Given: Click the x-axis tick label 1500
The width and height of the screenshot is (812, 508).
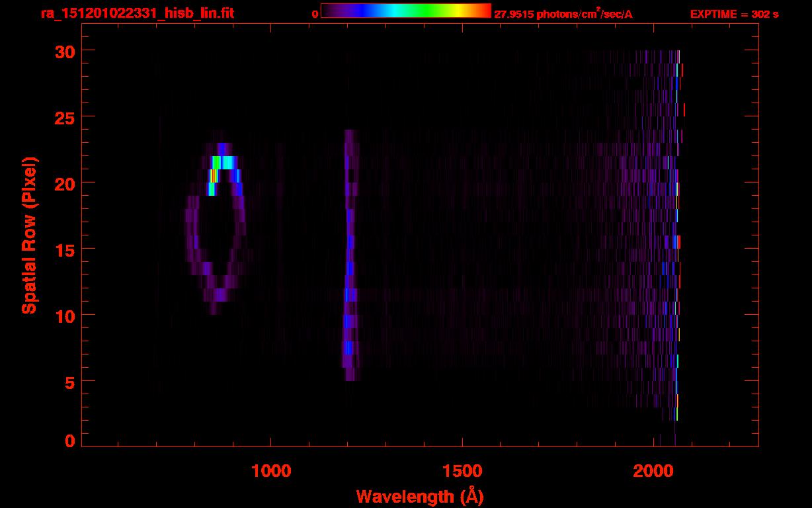Looking at the screenshot, I should (462, 470).
